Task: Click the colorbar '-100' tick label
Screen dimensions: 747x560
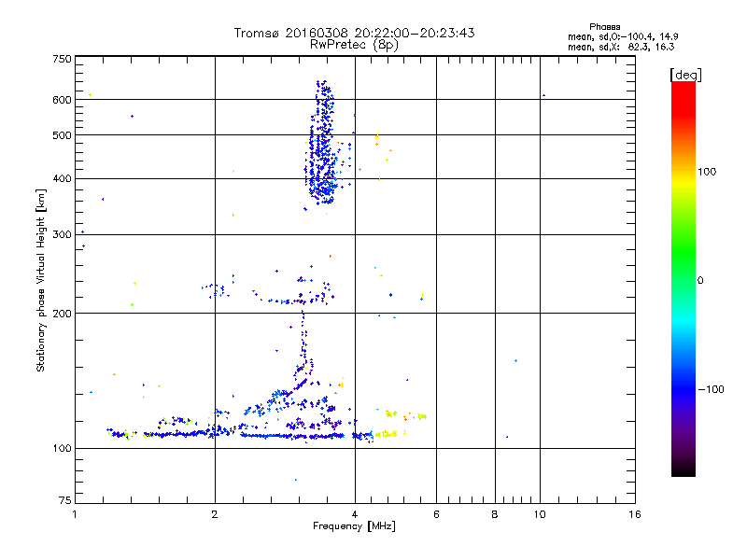Action: pyautogui.click(x=712, y=389)
